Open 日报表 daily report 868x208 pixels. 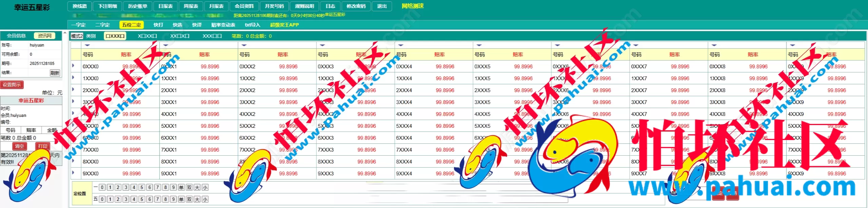point(166,6)
